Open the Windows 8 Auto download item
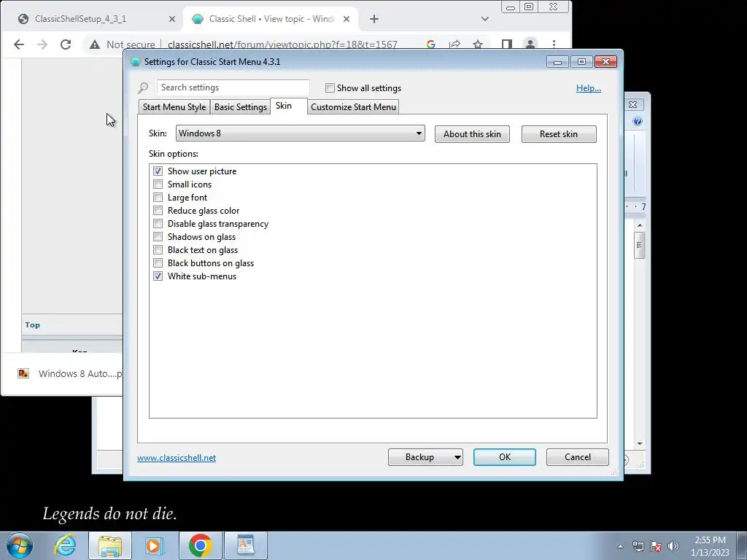 (69, 374)
